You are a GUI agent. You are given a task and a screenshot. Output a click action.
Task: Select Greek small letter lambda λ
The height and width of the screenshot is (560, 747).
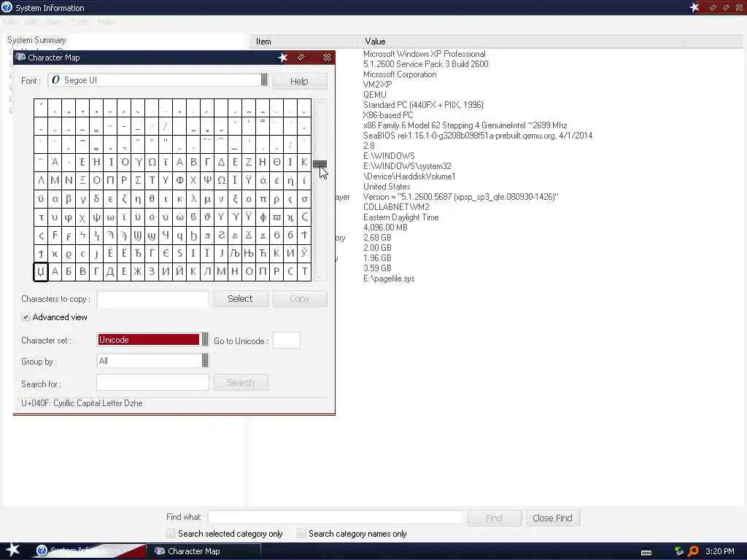(x=193, y=199)
